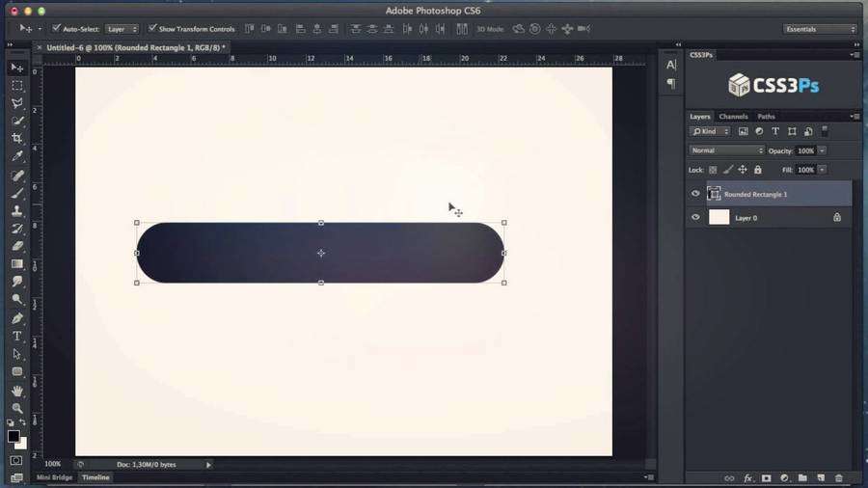Create a new layer
The image size is (868, 488).
821,478
